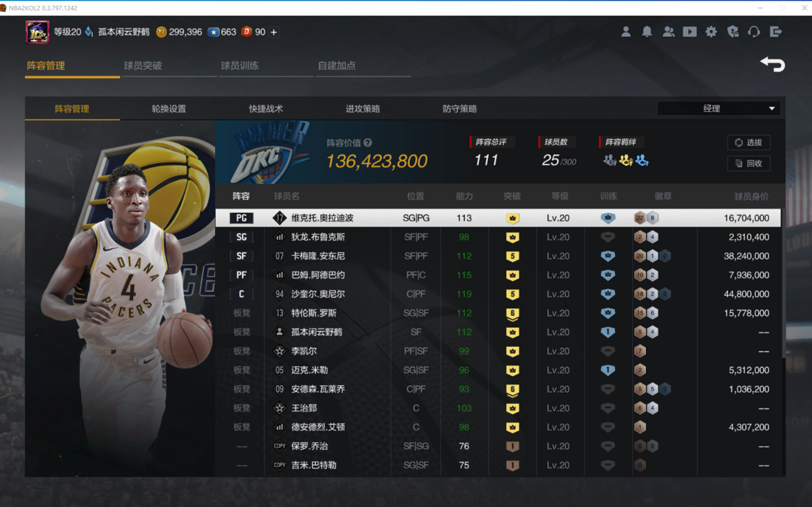Sort by the 能力 column header
The image size is (812, 507).
pos(464,196)
